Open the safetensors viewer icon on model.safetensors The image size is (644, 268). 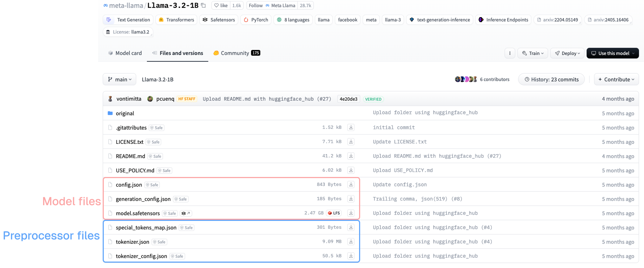[185, 213]
